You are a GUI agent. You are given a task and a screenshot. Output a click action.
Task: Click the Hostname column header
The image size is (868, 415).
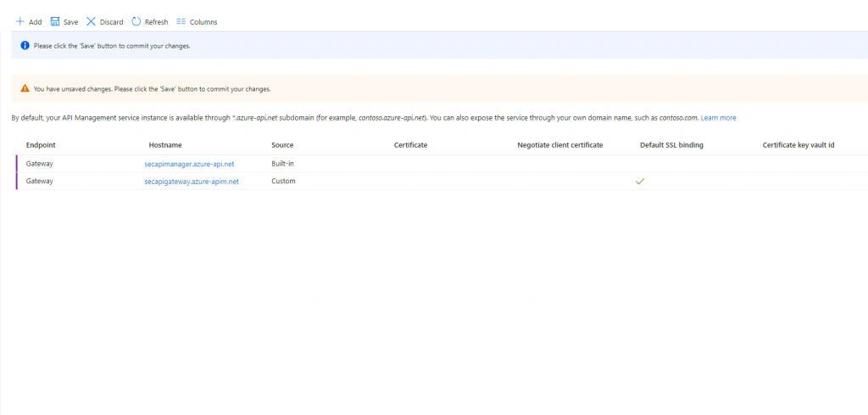(x=165, y=145)
